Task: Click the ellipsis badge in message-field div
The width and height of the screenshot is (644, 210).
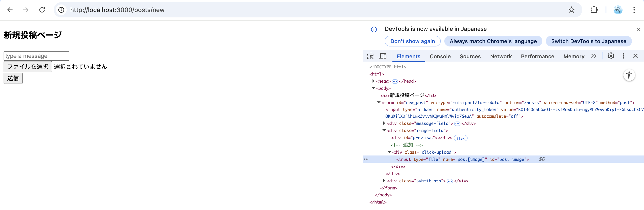Action: [457, 124]
